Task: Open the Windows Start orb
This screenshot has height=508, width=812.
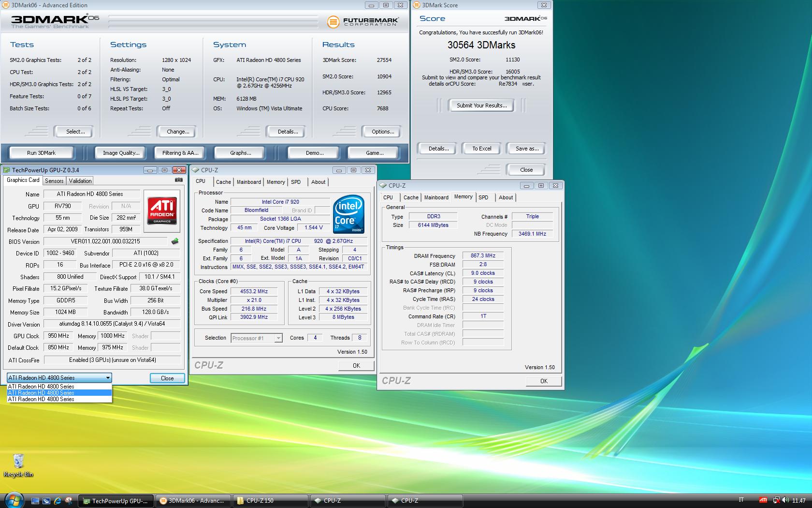Action: pyautogui.click(x=14, y=500)
